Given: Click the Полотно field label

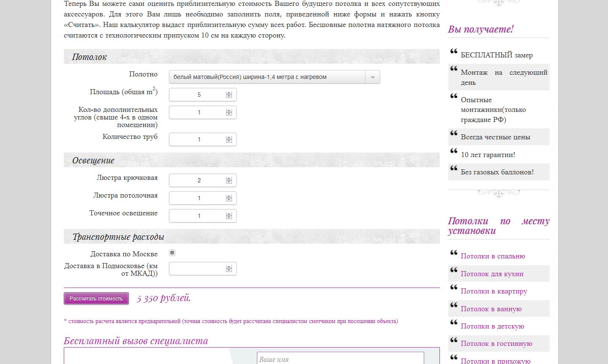Looking at the screenshot, I should 143,74.
